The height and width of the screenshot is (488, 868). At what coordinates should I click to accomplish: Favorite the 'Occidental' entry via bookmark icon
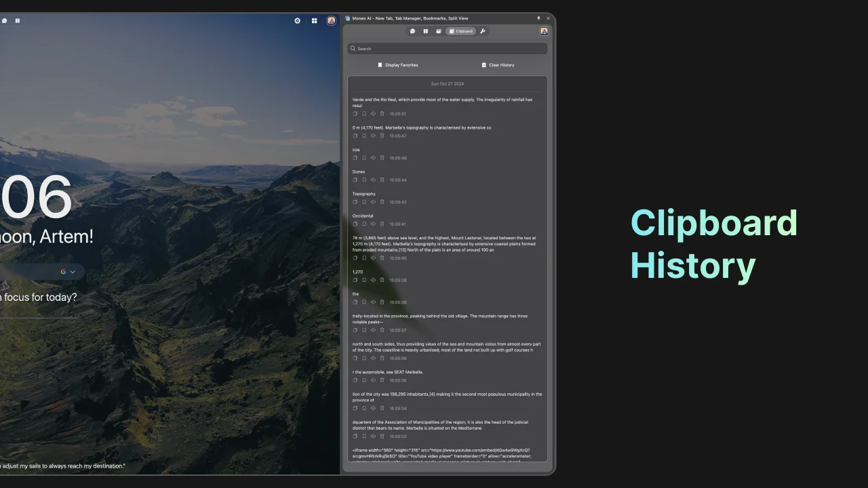(x=364, y=224)
